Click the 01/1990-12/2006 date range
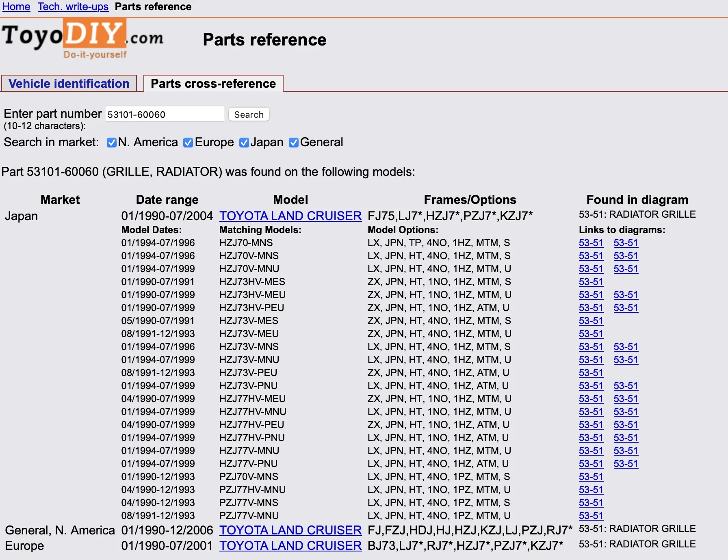 tap(167, 530)
